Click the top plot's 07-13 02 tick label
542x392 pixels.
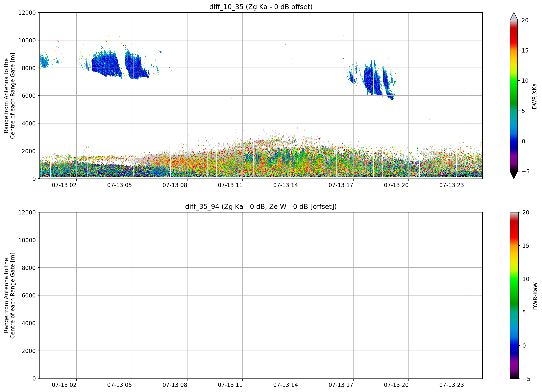[x=64, y=185]
